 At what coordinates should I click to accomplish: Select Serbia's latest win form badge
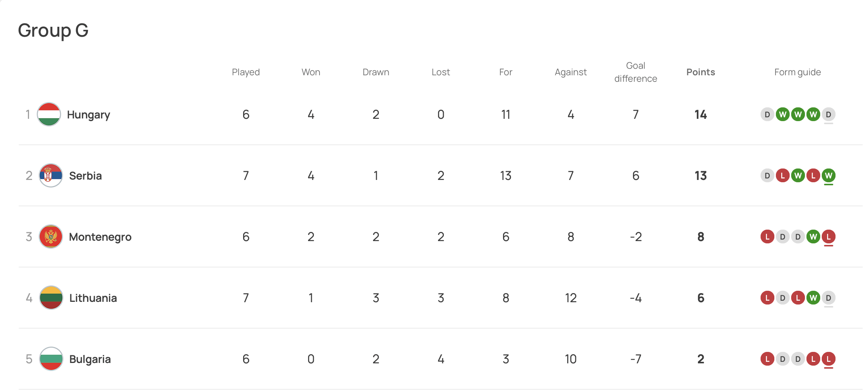[828, 175]
